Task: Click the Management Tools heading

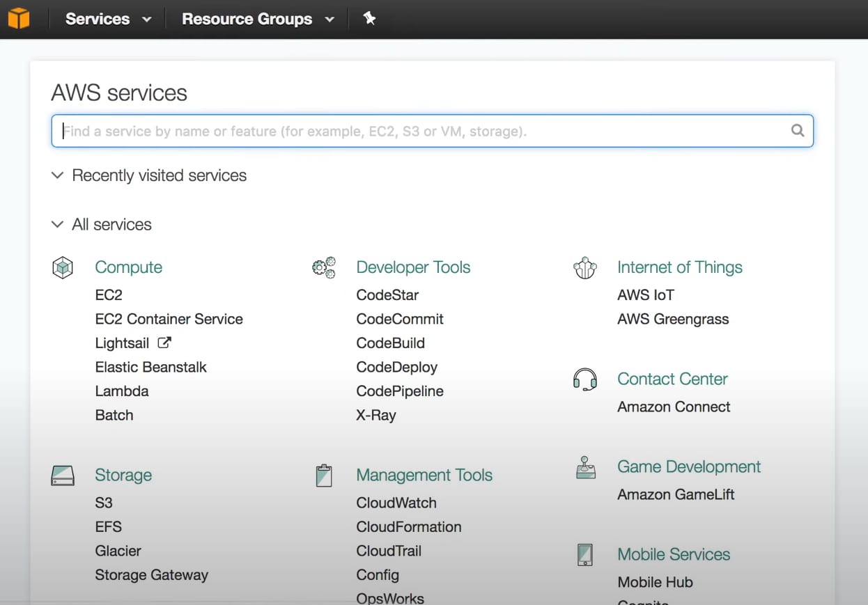Action: click(x=424, y=475)
